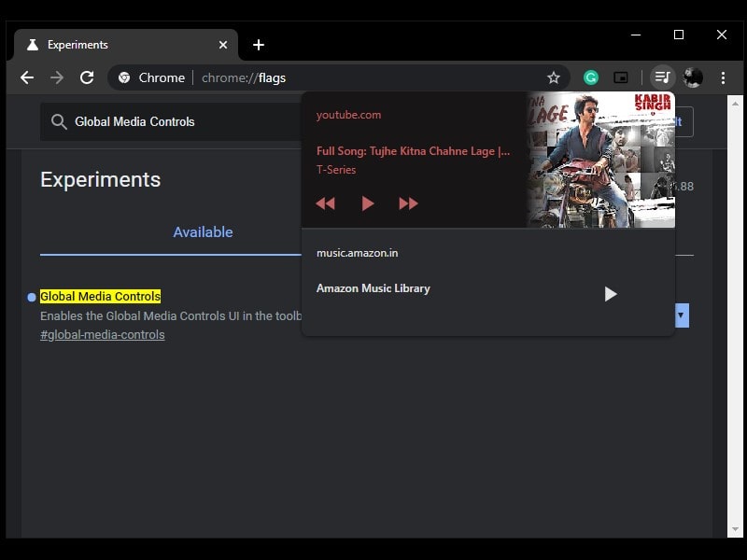Click the Experiments page heading
This screenshot has width=747, height=560.
(x=101, y=179)
